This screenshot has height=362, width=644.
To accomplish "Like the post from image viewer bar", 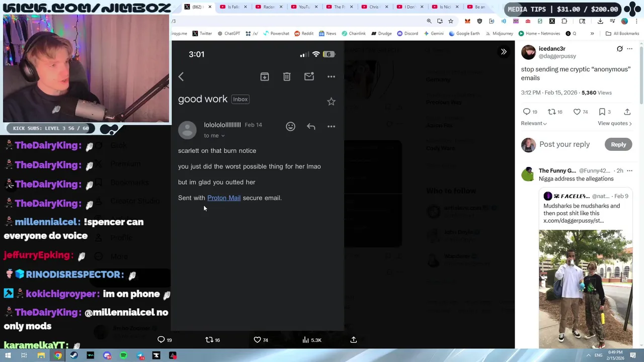I will [x=261, y=340].
